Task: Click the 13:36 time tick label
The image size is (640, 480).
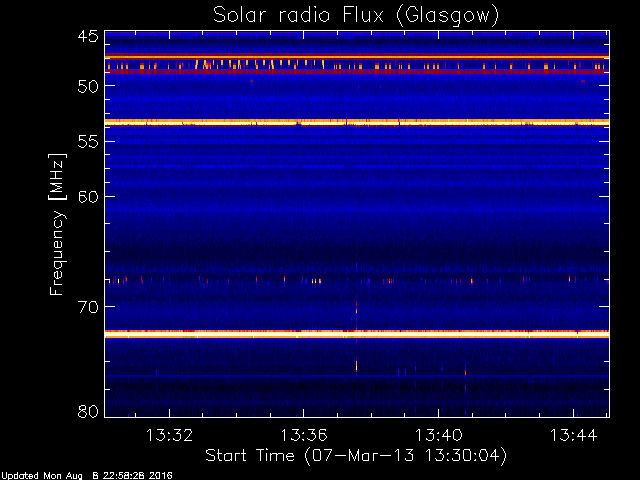Action: [x=304, y=435]
